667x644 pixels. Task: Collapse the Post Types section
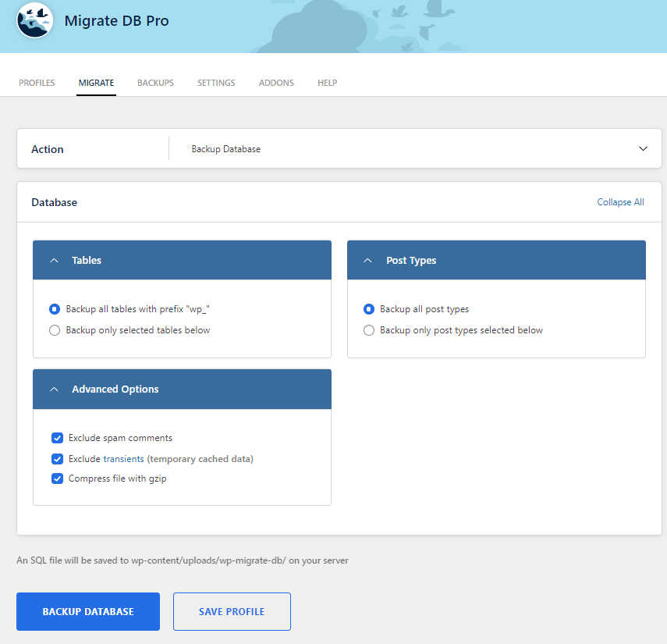click(368, 260)
